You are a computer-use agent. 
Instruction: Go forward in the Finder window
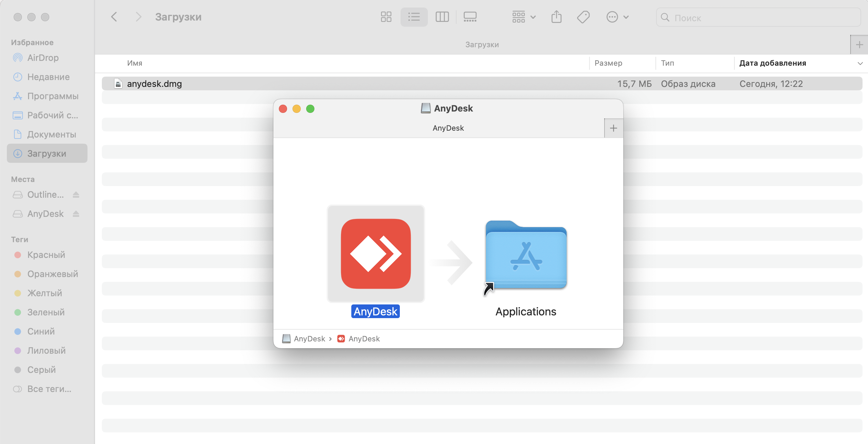click(x=138, y=17)
